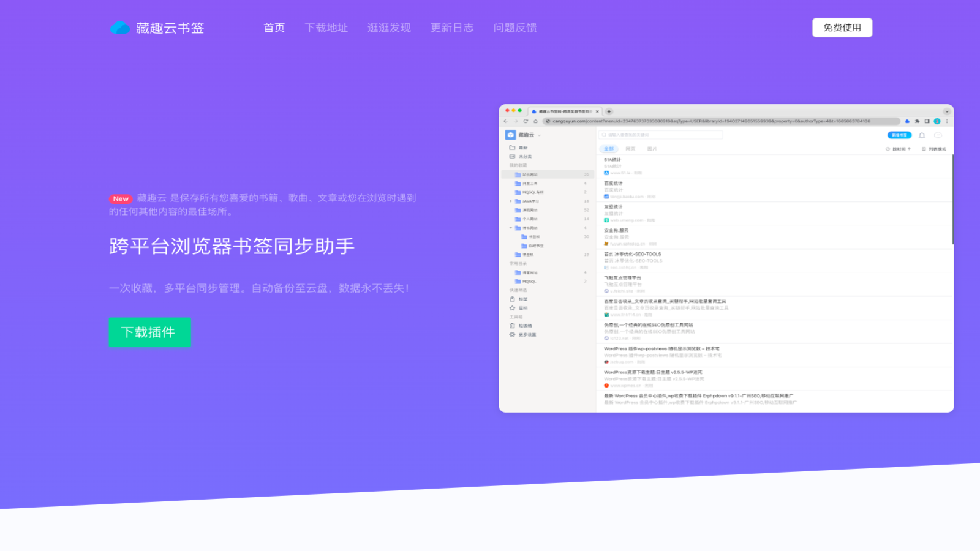Click the settings gear icon in sidebar
Viewport: 980px width, 551px height.
pos(512,335)
